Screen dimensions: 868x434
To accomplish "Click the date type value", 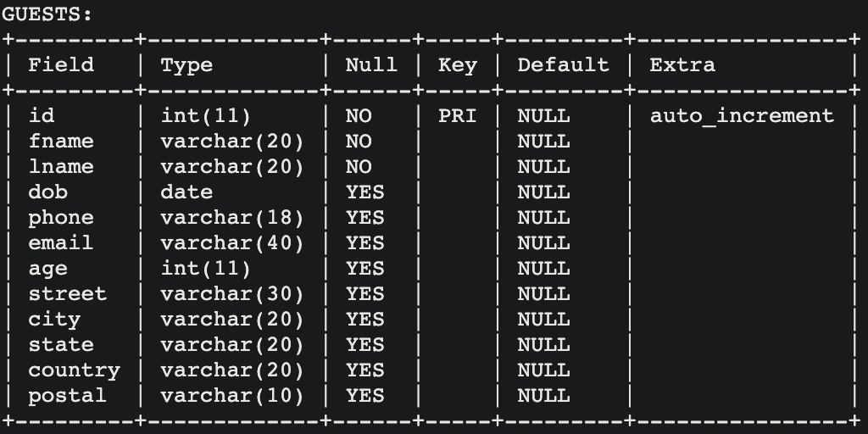I will [186, 192].
